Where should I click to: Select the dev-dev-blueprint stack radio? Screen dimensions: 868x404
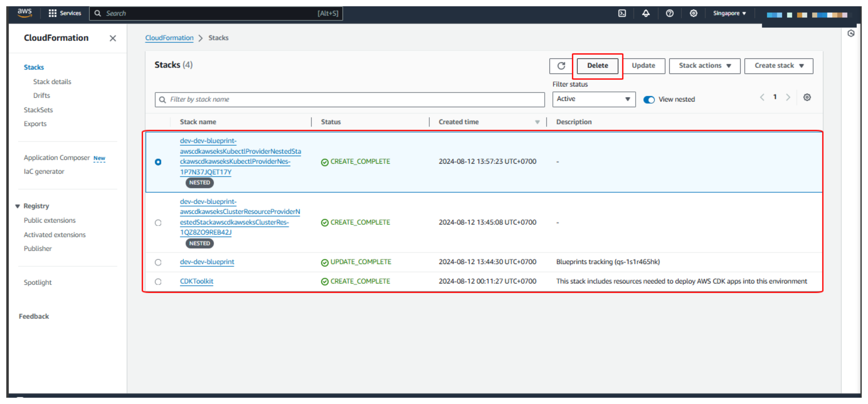pos(158,263)
